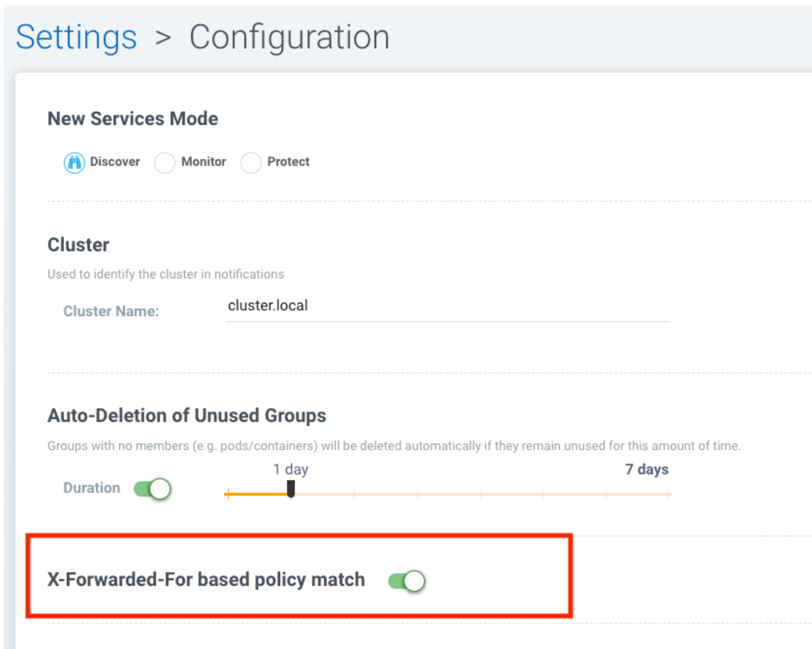
Task: Click the orange start of the duration slider
Action: (x=228, y=494)
